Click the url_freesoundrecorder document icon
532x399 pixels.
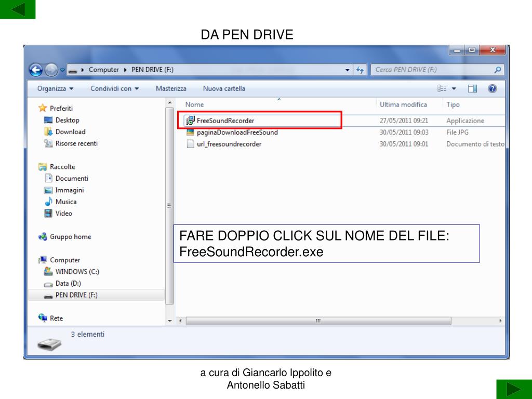click(x=190, y=143)
